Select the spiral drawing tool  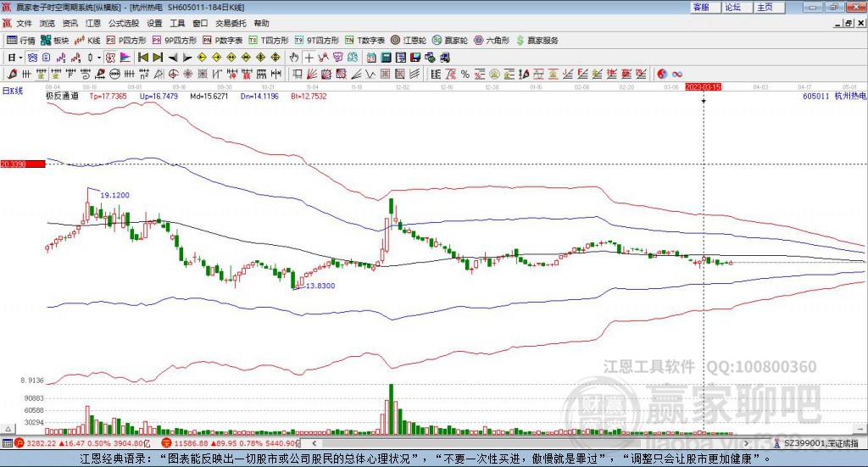tap(85, 74)
